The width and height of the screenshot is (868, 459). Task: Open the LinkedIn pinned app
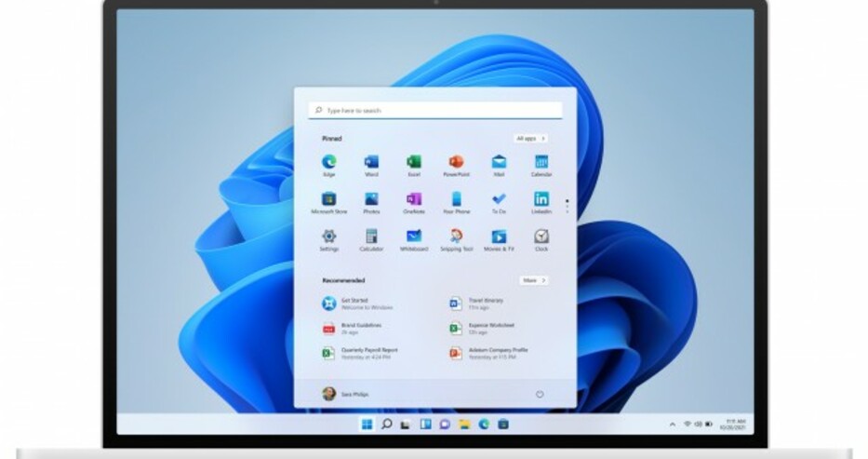[541, 200]
